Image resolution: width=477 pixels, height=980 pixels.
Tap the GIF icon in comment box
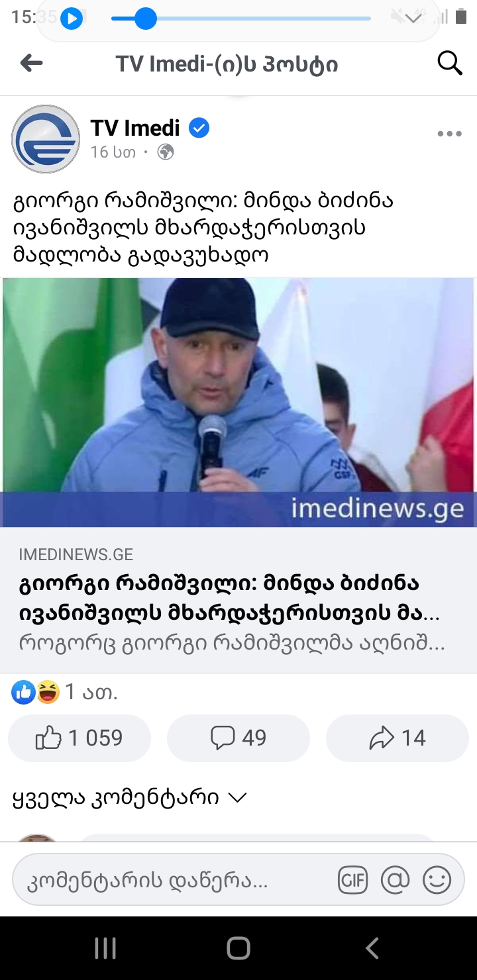[352, 879]
